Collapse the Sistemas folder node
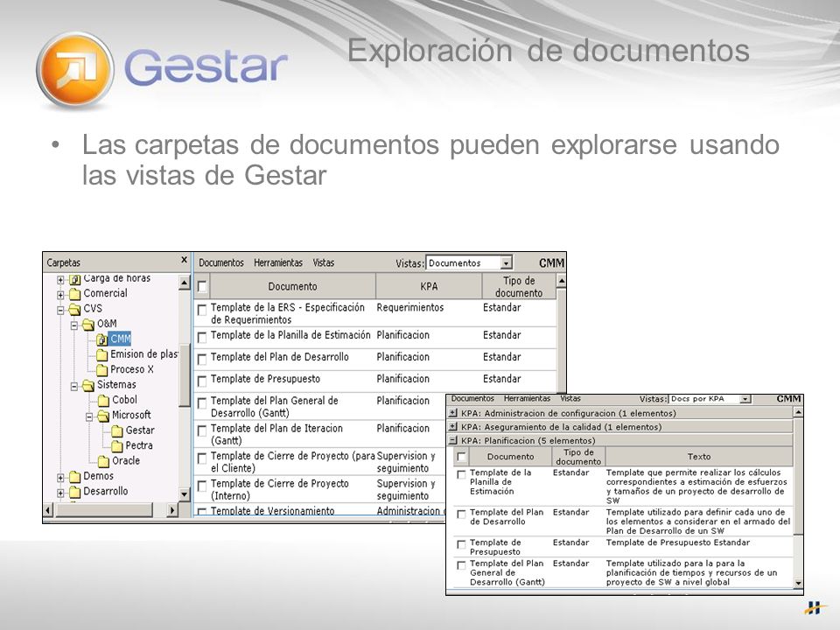The image size is (840, 630). [74, 386]
